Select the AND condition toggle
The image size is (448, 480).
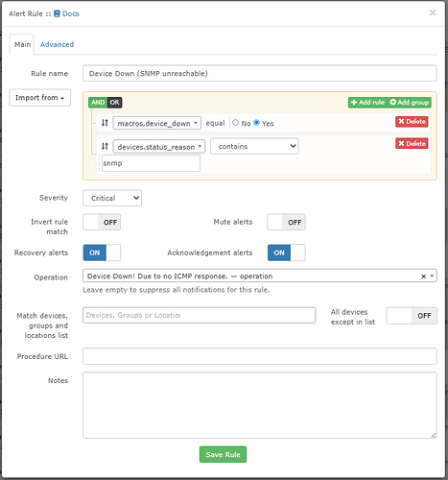tap(98, 103)
